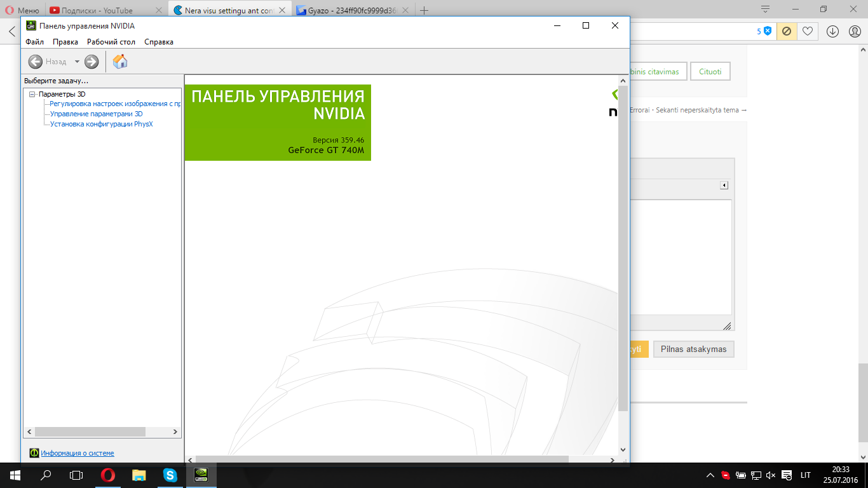868x488 pixels.
Task: Open a new Opera tab with plus
Action: click(424, 10)
